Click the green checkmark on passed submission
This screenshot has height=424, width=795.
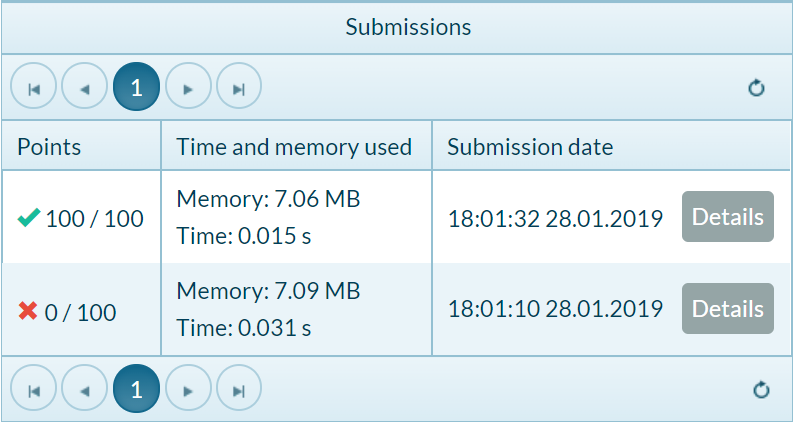point(29,218)
